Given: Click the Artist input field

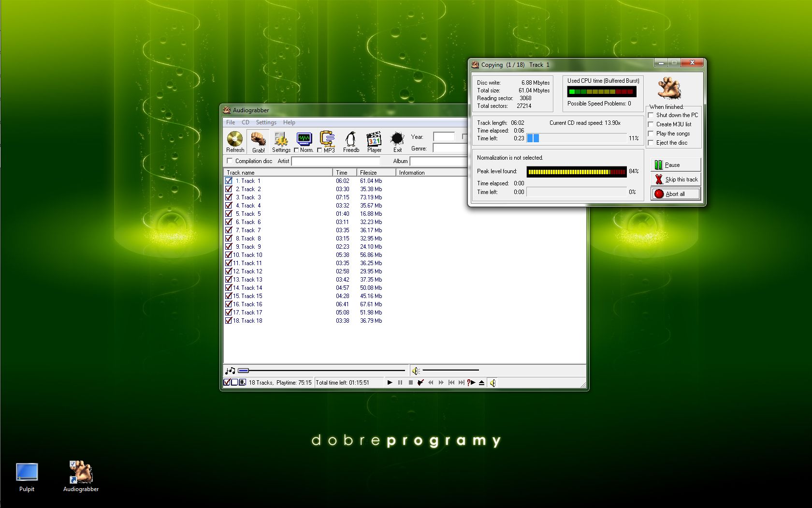Looking at the screenshot, I should click(335, 161).
